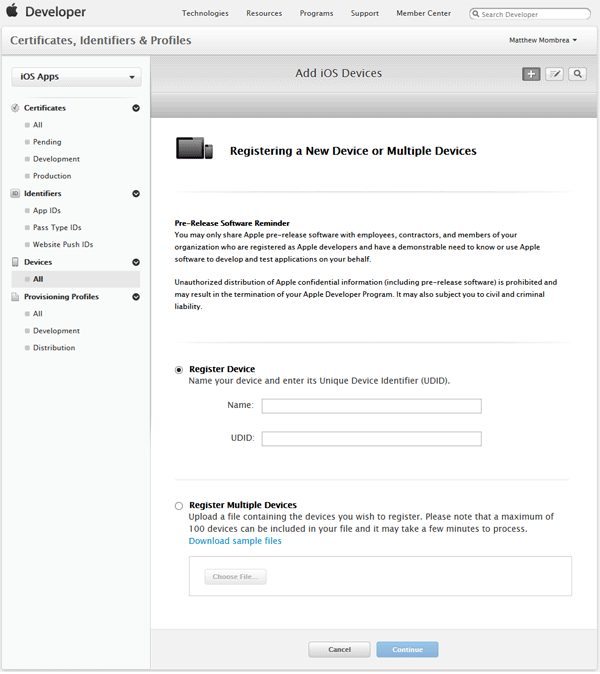Click the Pre-Release Software Reminder heading

click(232, 224)
